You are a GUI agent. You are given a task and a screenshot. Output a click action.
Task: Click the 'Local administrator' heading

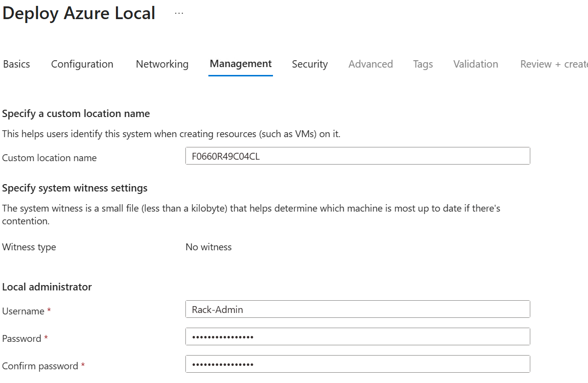tap(47, 287)
